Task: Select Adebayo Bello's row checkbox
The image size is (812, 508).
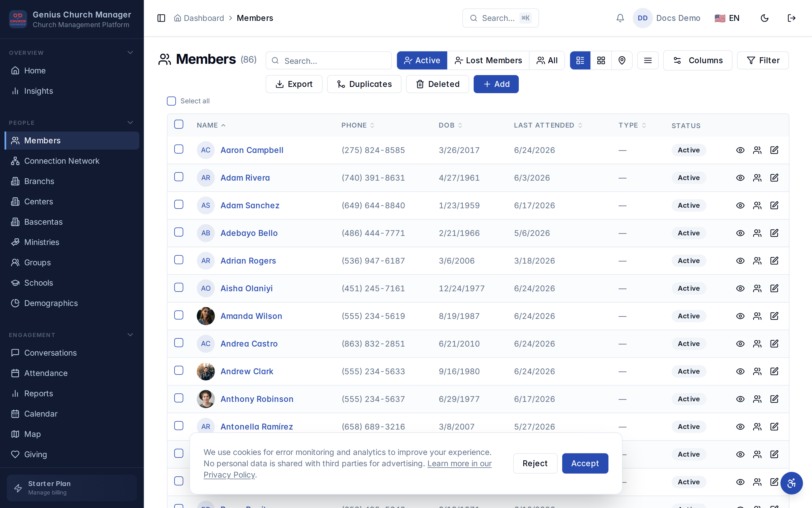Action: tap(179, 232)
